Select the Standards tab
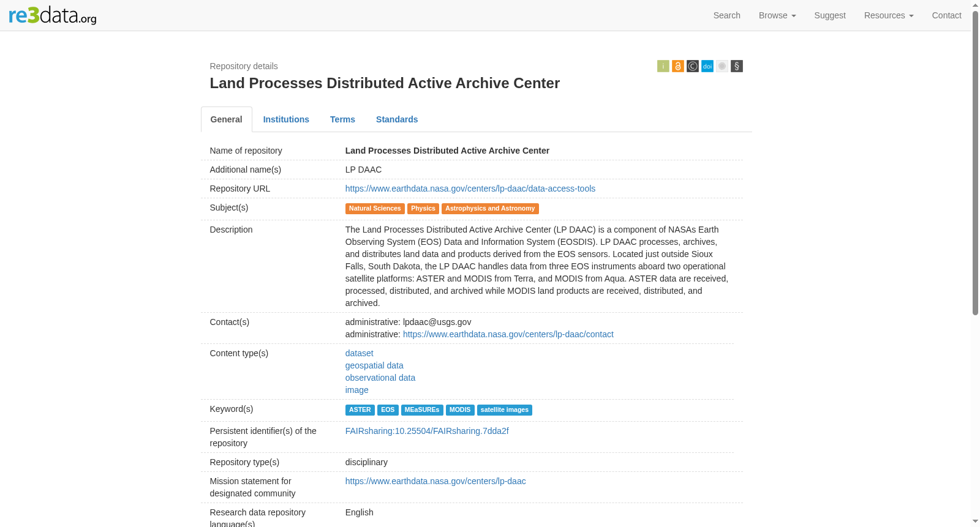Viewport: 980px width, 527px height. tap(397, 119)
